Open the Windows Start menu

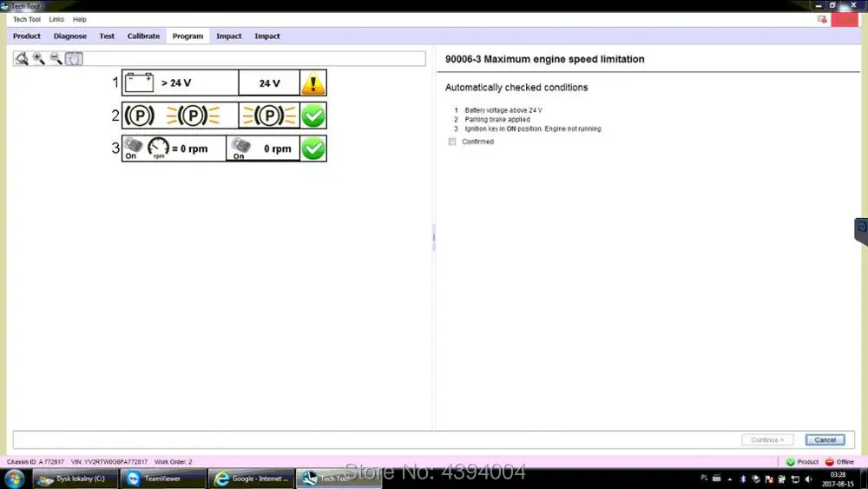tap(15, 479)
